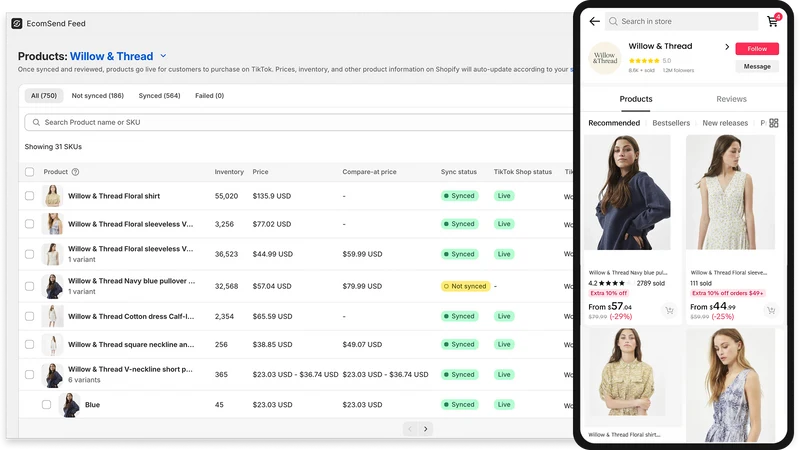Toggle the grid layout view icon
The width and height of the screenshot is (800, 450).
tap(774, 123)
